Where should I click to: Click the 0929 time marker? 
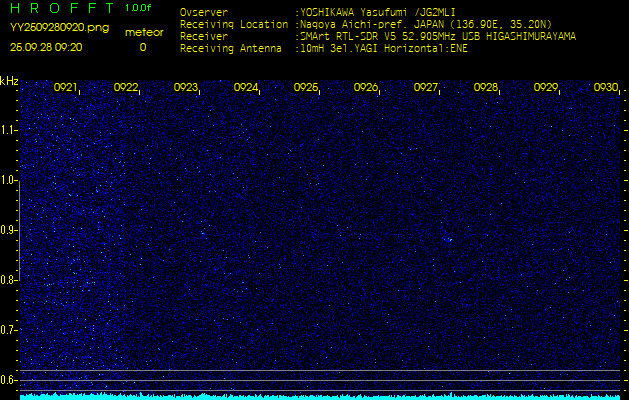546,87
